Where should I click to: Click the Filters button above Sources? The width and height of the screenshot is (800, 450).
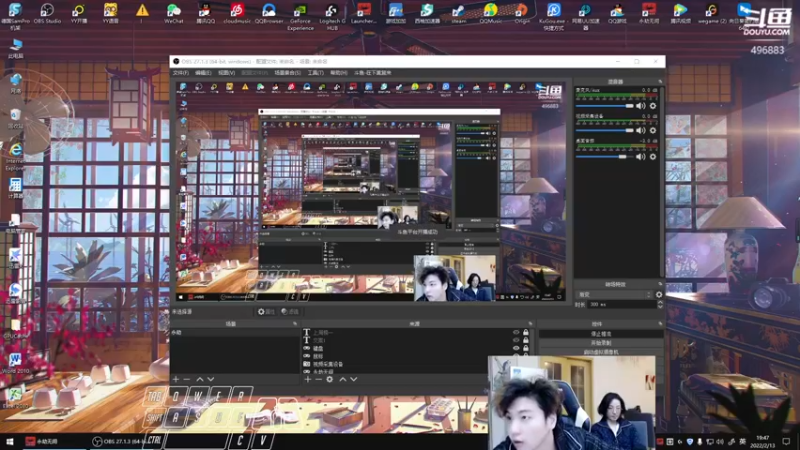click(290, 311)
